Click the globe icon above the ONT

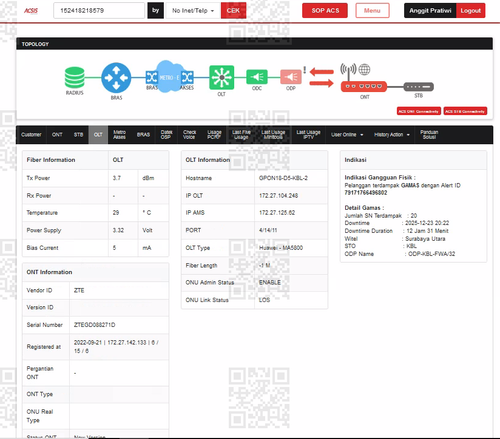pyautogui.click(x=364, y=69)
